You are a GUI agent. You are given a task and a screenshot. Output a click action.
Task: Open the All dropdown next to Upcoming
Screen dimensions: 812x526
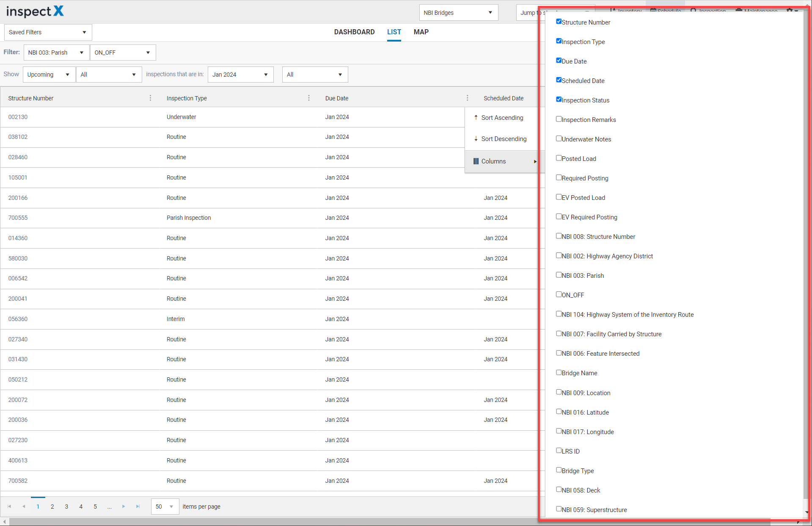pos(109,75)
